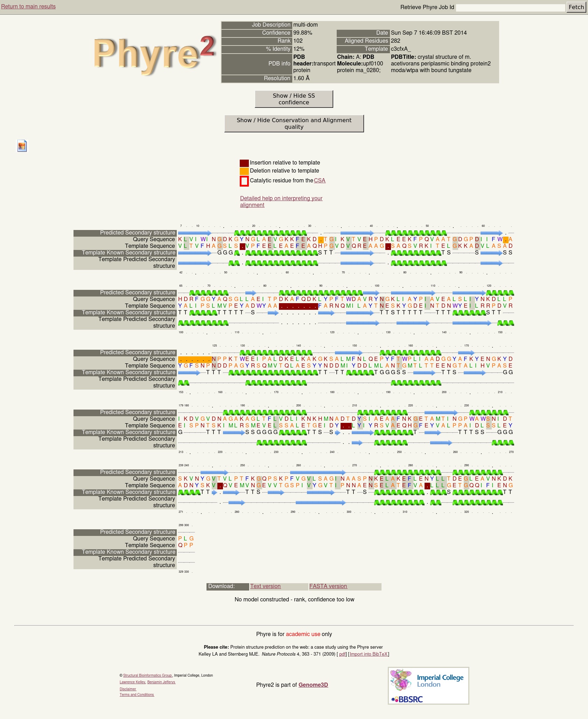Viewport: 588px width, 719px height.
Task: Toggle Show / Hide SS confidence
Action: [x=294, y=99]
